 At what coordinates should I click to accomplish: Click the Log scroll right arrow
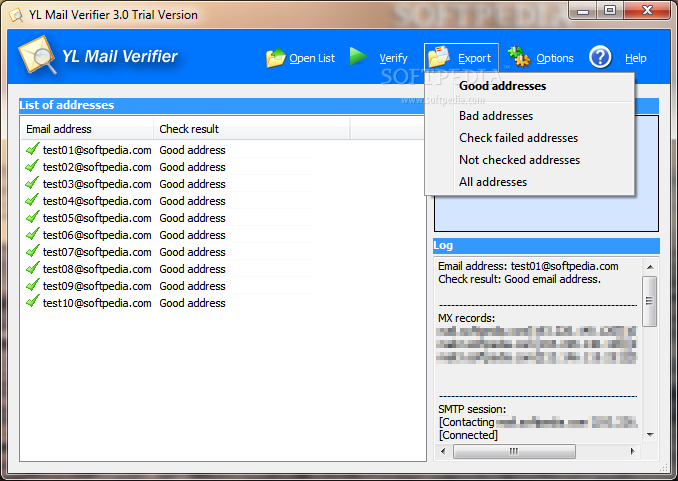[x=633, y=451]
